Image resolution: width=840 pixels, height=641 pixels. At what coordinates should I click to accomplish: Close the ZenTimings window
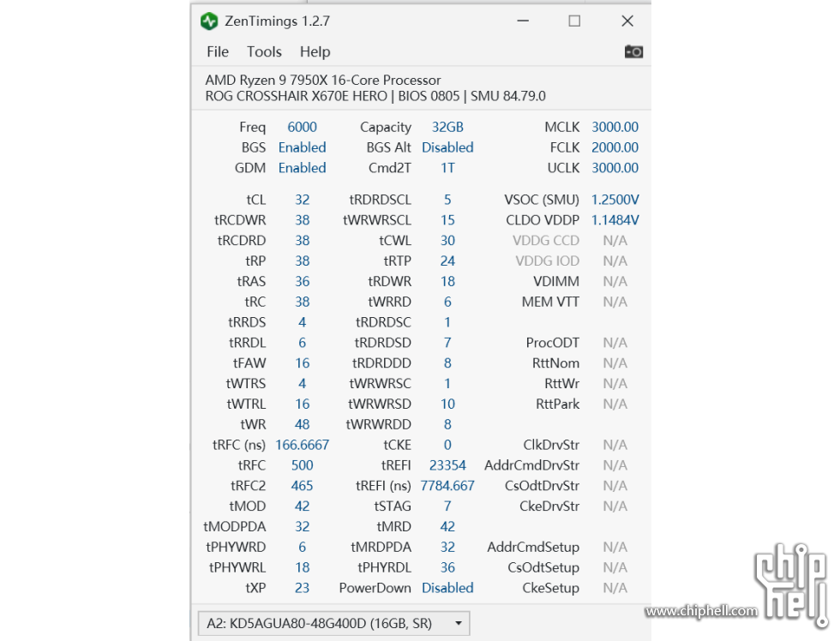[x=627, y=21]
